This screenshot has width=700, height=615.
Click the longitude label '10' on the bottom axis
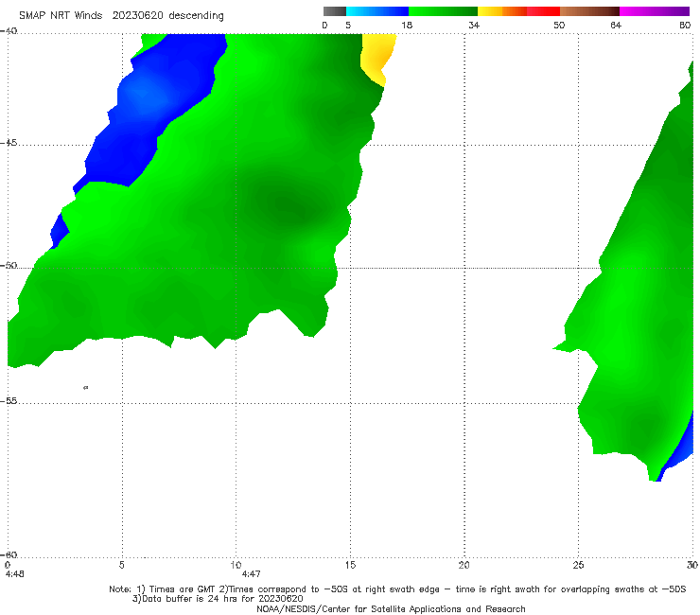point(236,565)
